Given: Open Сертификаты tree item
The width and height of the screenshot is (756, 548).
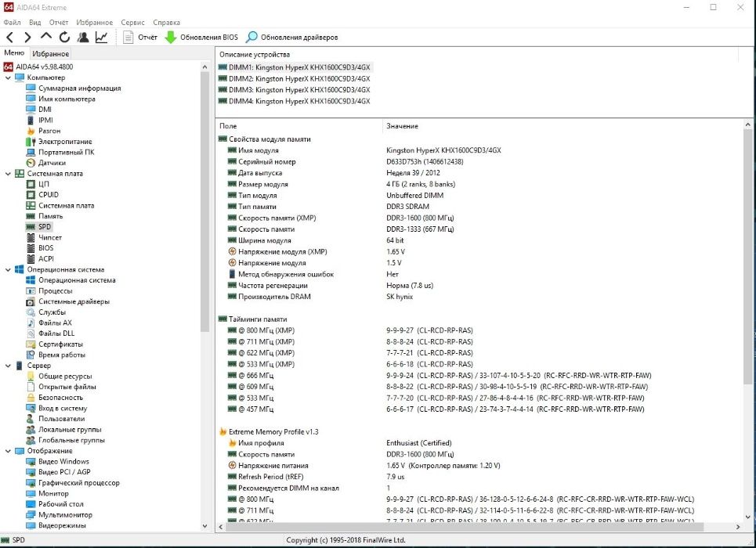Looking at the screenshot, I should (x=55, y=344).
